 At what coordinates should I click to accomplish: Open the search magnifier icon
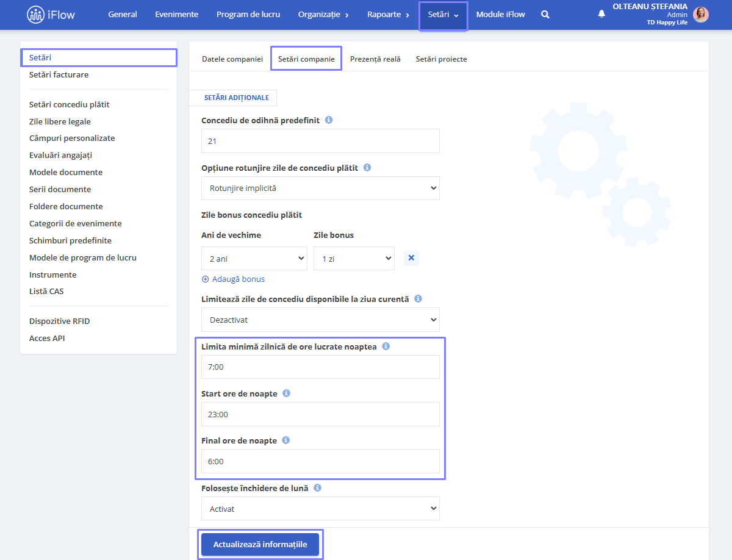pos(545,15)
